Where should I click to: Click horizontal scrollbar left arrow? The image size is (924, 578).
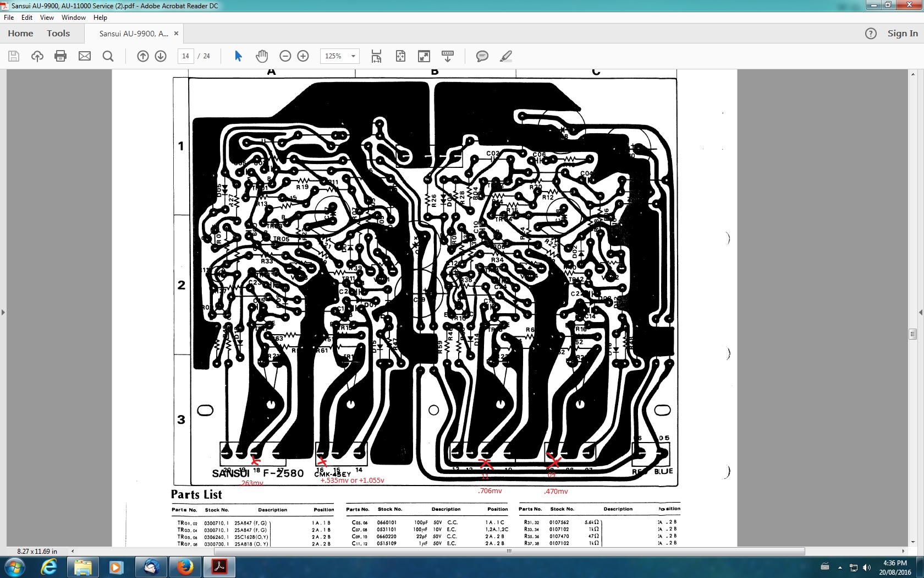[x=72, y=551]
